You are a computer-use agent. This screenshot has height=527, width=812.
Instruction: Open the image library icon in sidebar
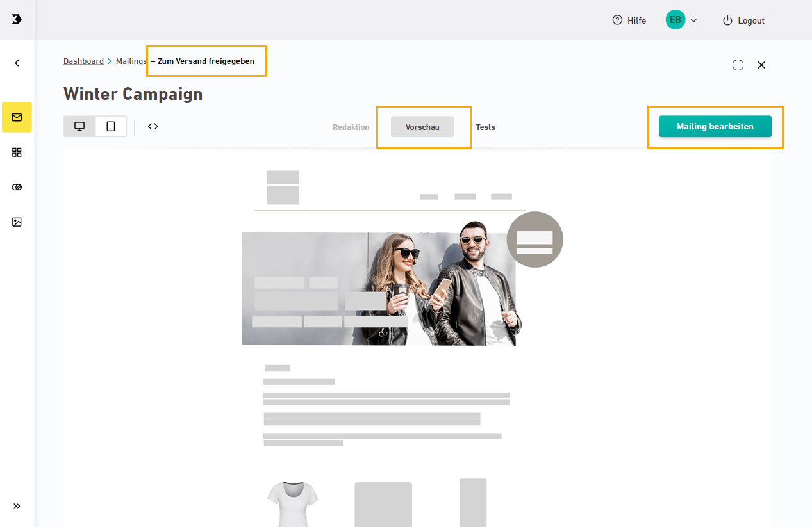tap(17, 222)
